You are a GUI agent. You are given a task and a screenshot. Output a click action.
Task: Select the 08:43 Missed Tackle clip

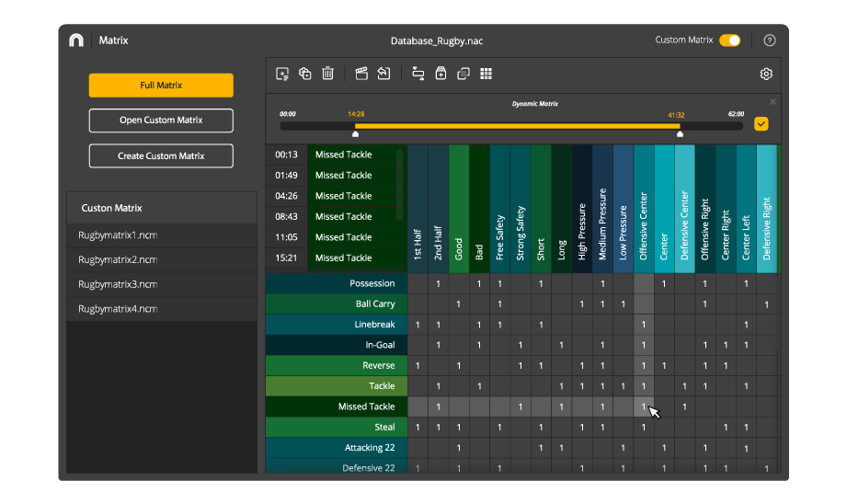click(x=343, y=217)
